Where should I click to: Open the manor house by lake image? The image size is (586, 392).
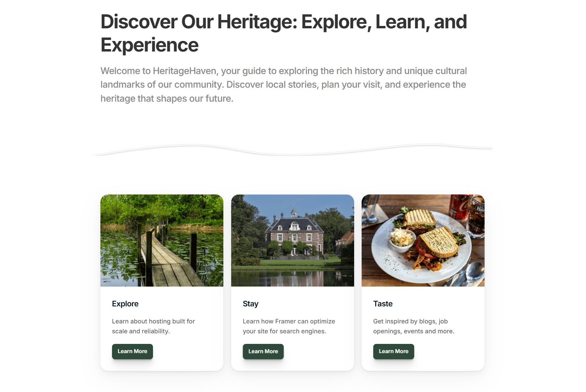293,241
